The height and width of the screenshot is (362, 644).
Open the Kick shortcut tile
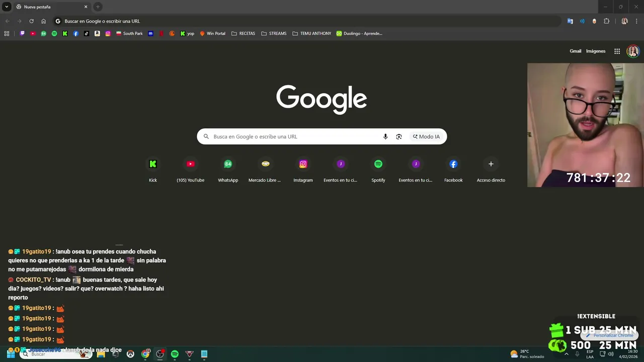[153, 170]
